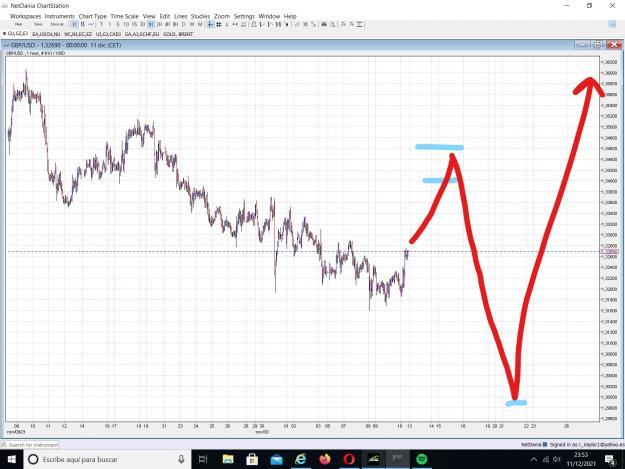The height and width of the screenshot is (469, 625).
Task: Open the Time Scale menu
Action: click(124, 16)
